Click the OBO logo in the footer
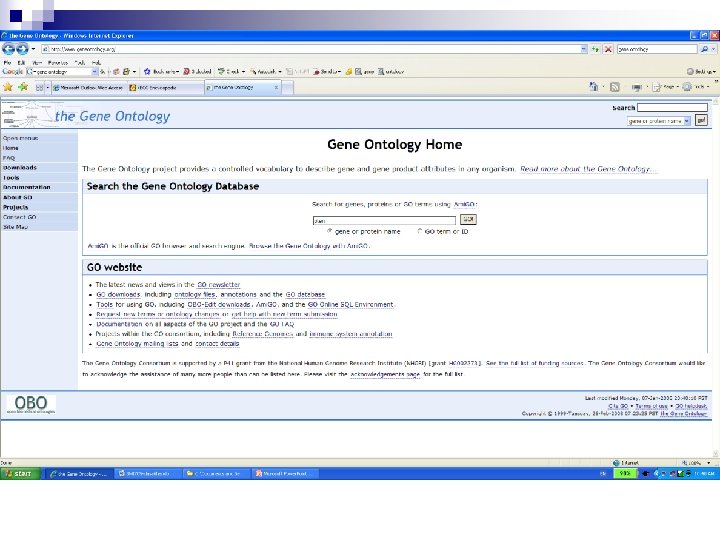Image resolution: width=720 pixels, height=540 pixels. (31, 405)
